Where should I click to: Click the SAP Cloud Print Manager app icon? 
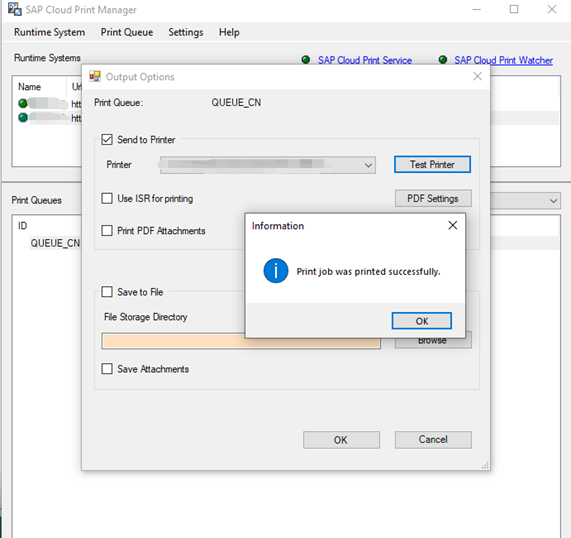tap(15, 9)
